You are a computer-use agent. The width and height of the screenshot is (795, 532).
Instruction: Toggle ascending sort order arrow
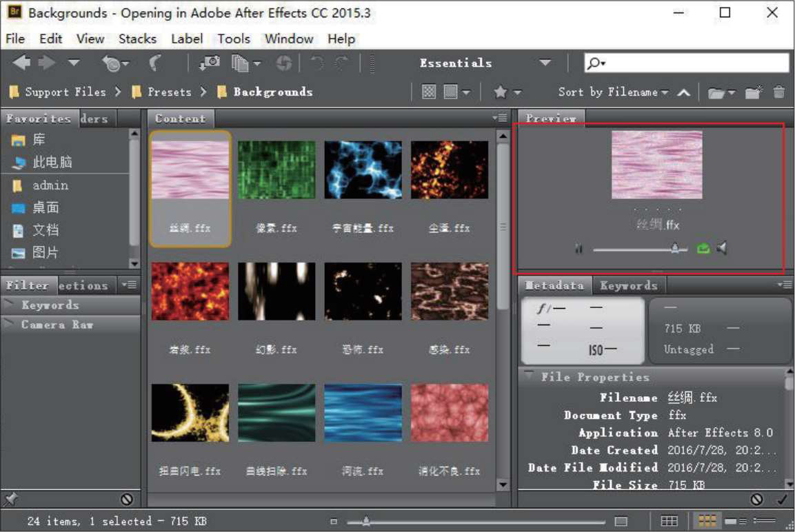[683, 92]
